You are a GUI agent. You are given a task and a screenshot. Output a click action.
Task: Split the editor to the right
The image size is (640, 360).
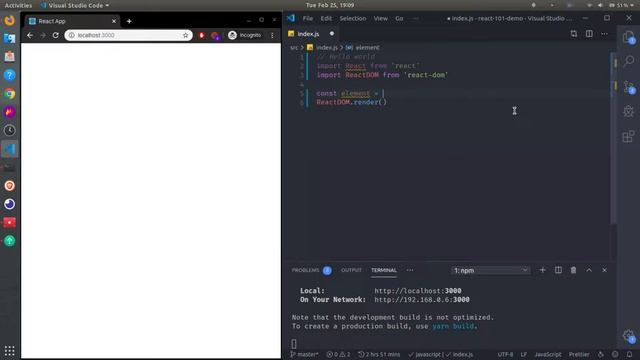pos(589,34)
